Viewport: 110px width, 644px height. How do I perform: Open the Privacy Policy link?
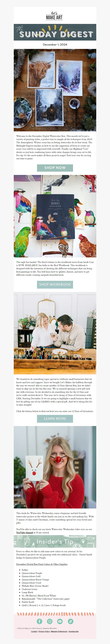(44, 631)
